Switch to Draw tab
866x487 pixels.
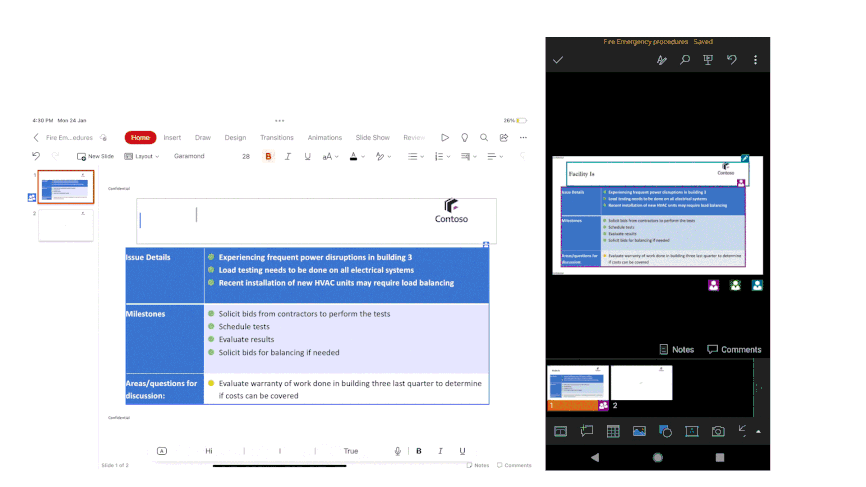tap(203, 137)
